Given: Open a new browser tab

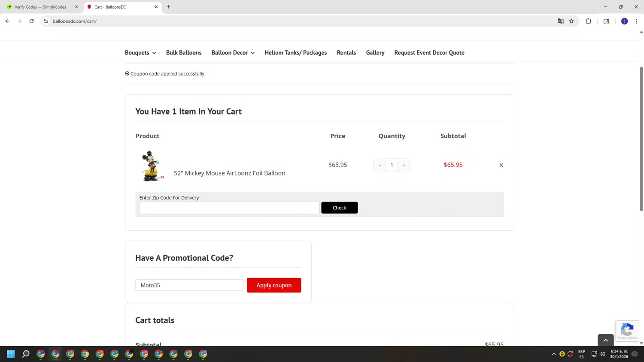Looking at the screenshot, I should click(x=168, y=7).
